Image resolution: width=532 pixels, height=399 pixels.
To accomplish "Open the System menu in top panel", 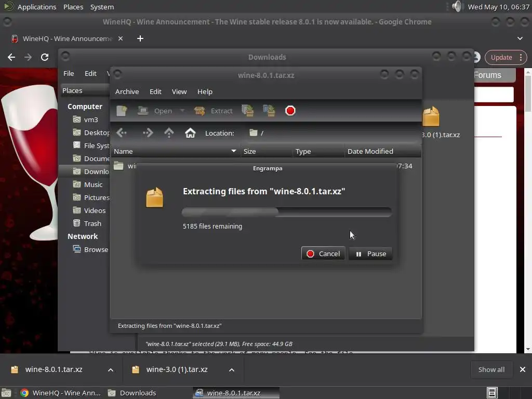I will click(x=102, y=7).
